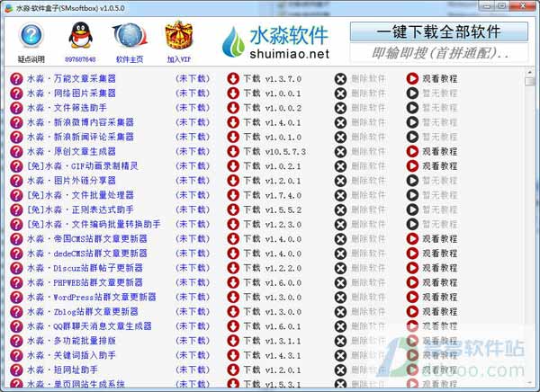Image resolution: width=540 pixels, height=392 pixels.
Task: Click the 897687648 QQ number label
Action: [80, 59]
